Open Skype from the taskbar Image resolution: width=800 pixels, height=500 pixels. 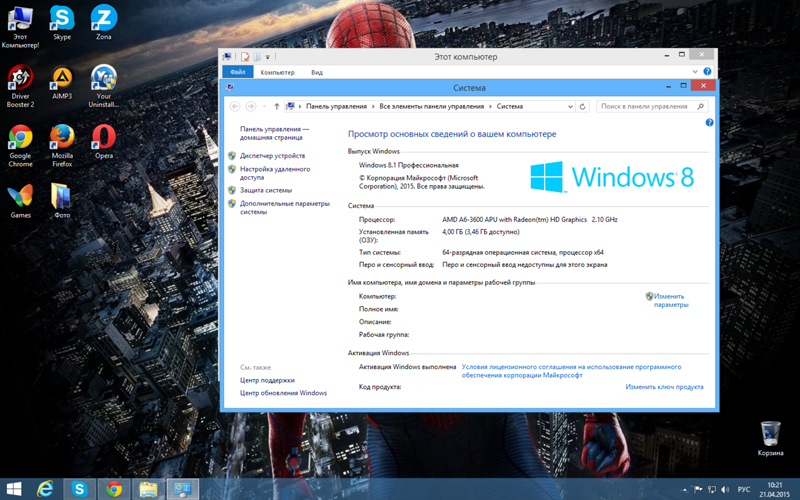coord(79,489)
